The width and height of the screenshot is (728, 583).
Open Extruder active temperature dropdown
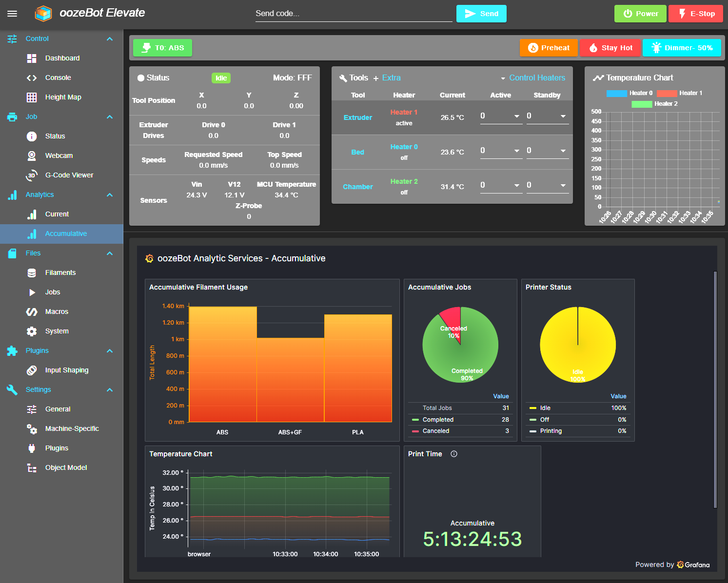[501, 116]
